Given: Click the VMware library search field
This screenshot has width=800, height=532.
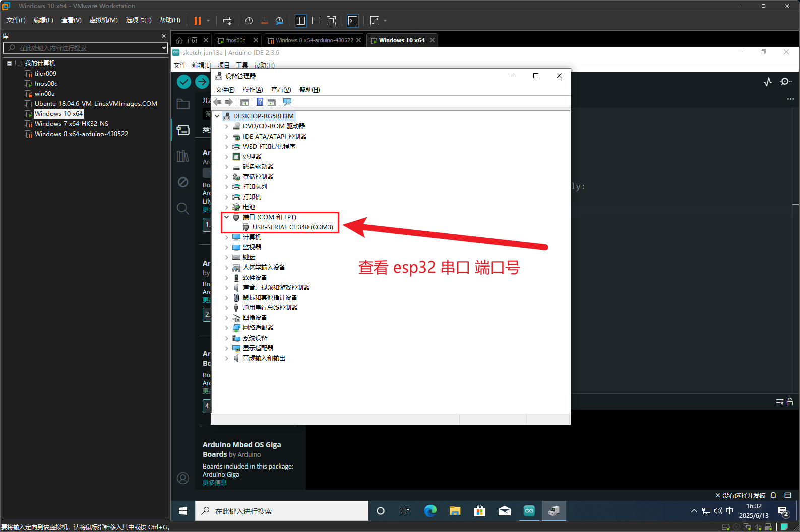Looking at the screenshot, I should (85, 48).
